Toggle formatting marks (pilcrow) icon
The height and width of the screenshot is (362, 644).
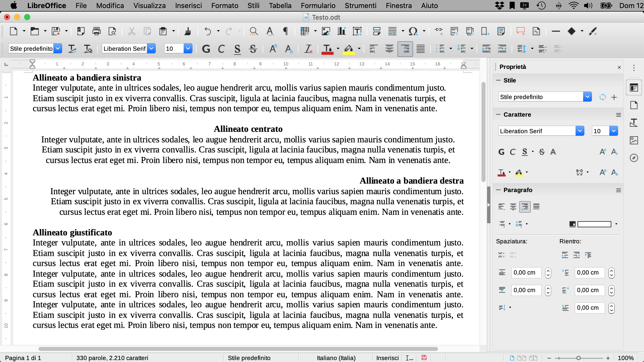[285, 31]
